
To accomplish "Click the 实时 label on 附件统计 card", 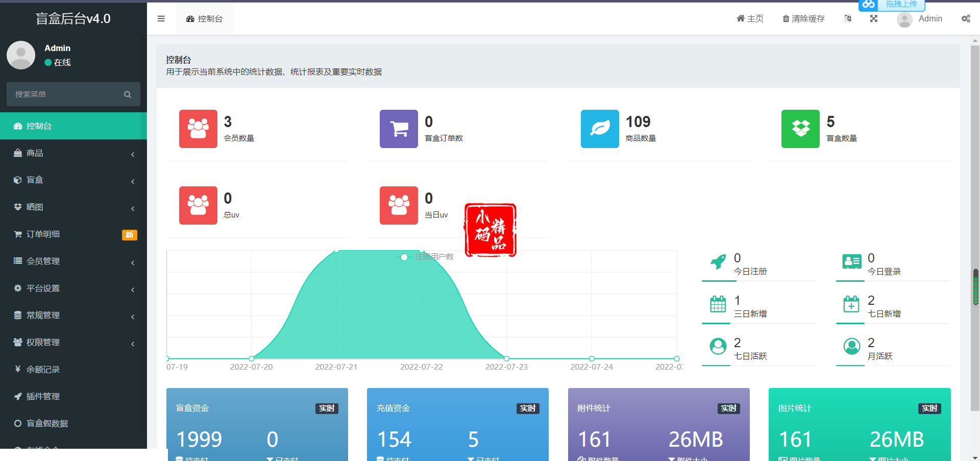I will tap(728, 408).
